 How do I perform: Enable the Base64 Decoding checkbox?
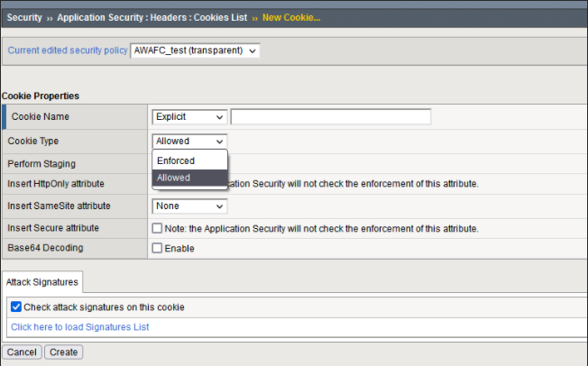[158, 248]
